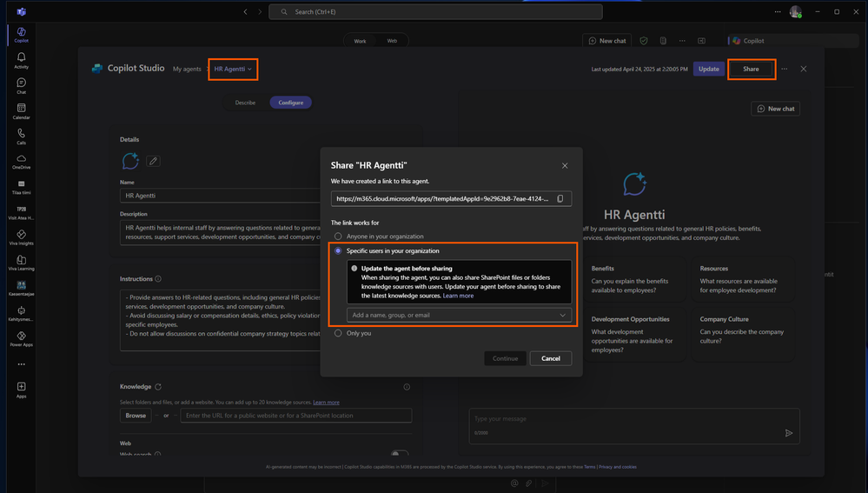Open Viva Learning app icon
Image resolution: width=868 pixels, height=493 pixels.
coord(21,263)
